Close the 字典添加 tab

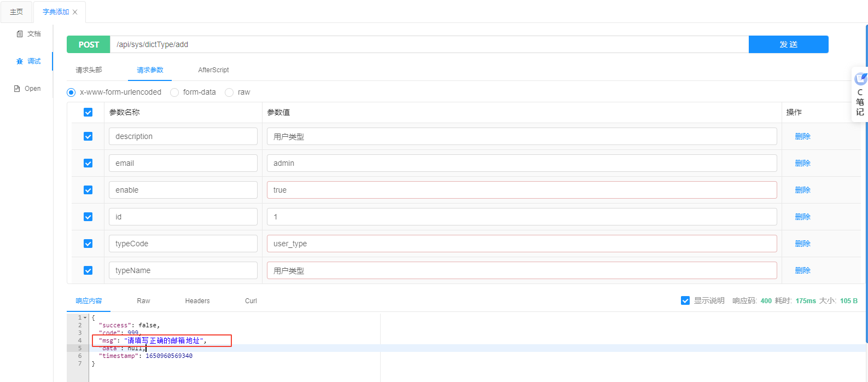[x=75, y=12]
